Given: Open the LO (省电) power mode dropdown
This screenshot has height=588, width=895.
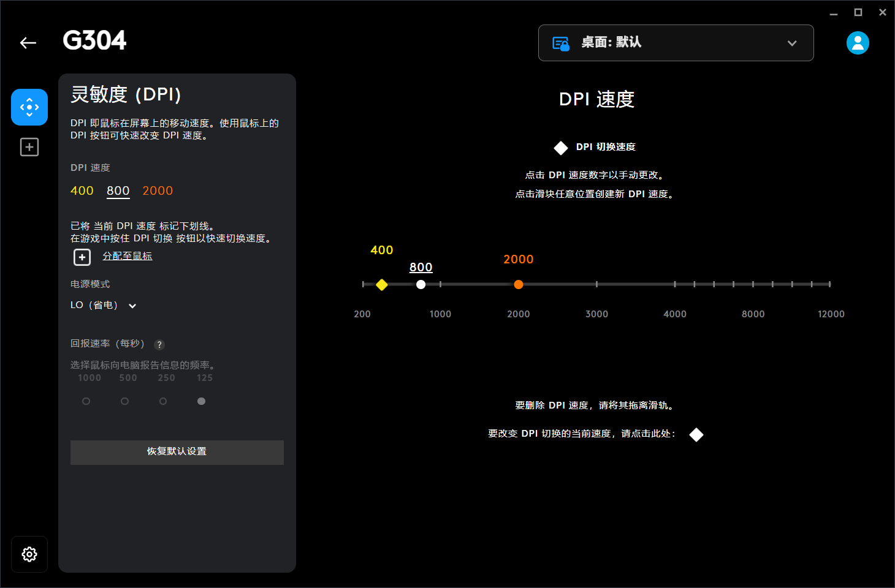Looking at the screenshot, I should [x=103, y=305].
